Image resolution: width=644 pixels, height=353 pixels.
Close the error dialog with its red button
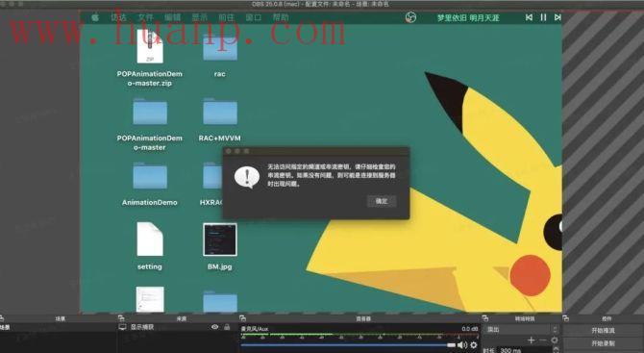[229, 151]
